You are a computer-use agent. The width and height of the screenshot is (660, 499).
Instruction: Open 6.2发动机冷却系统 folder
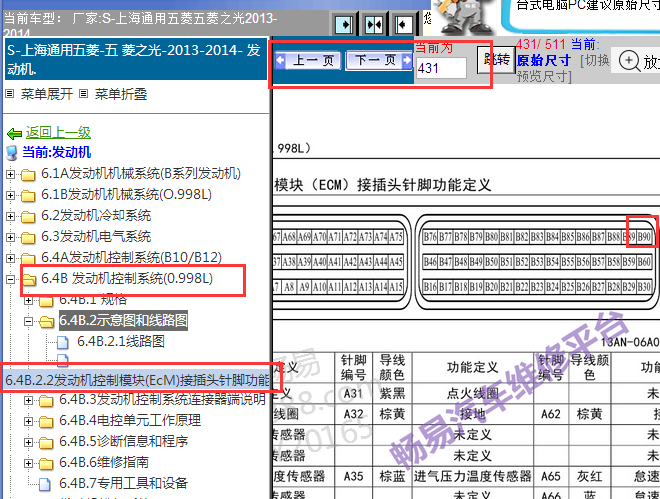[96, 215]
